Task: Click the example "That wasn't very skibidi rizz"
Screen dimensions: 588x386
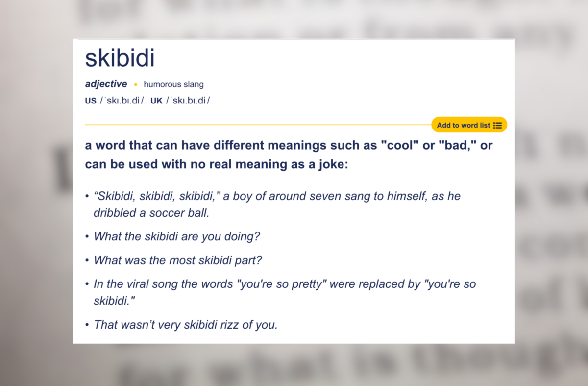Action: point(185,324)
